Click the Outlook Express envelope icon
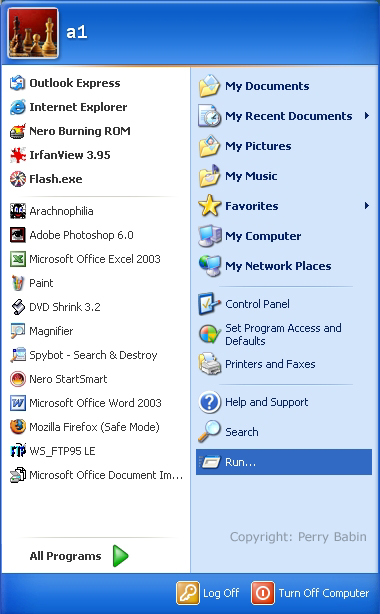Viewport: 380px width, 614px height. [18, 83]
